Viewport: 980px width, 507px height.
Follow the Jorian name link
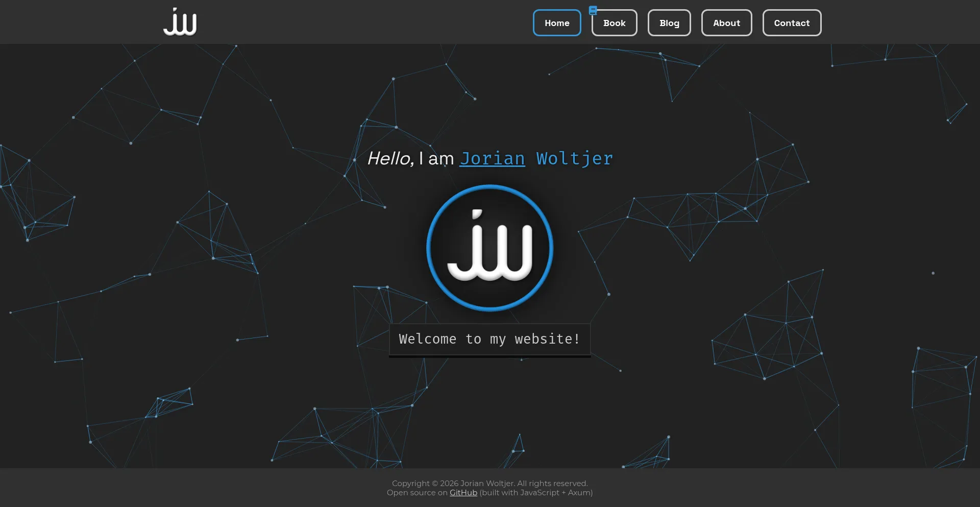[492, 158]
